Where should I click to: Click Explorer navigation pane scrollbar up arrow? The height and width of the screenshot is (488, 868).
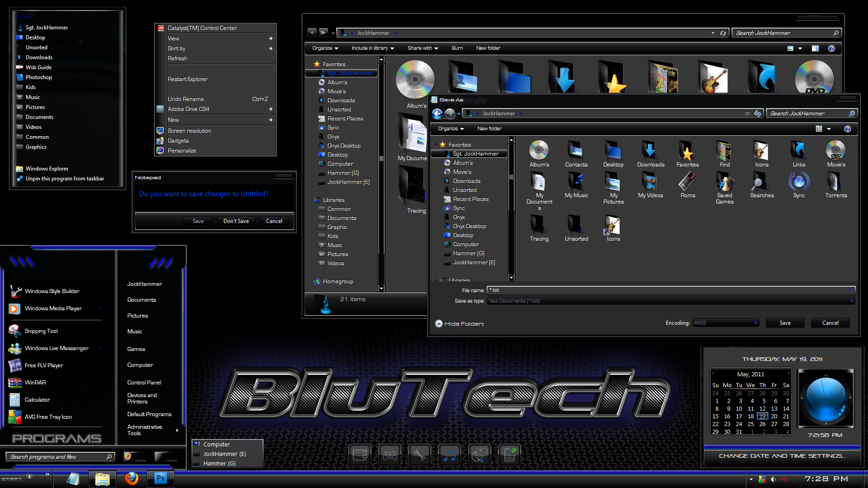[x=381, y=59]
